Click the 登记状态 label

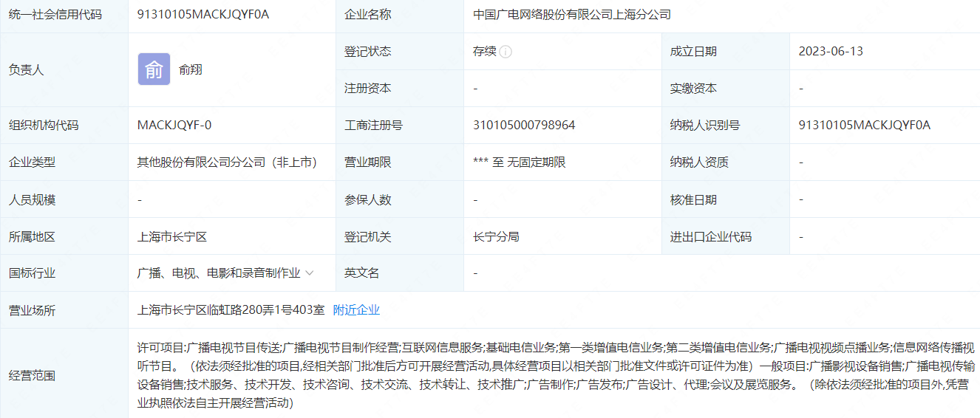[x=368, y=52]
